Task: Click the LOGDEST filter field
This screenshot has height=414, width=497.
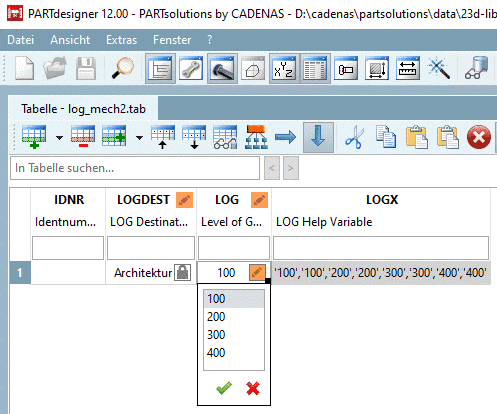Action: pos(151,248)
